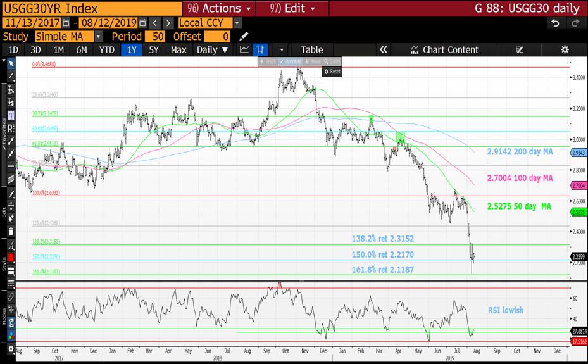
Task: Open the Simple MA study dropdown
Action: coord(64,36)
